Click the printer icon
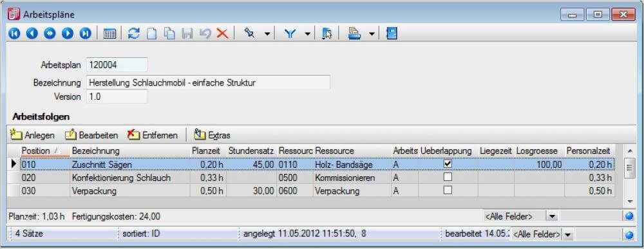Viewport: 644px width, 249px height. 354,33
